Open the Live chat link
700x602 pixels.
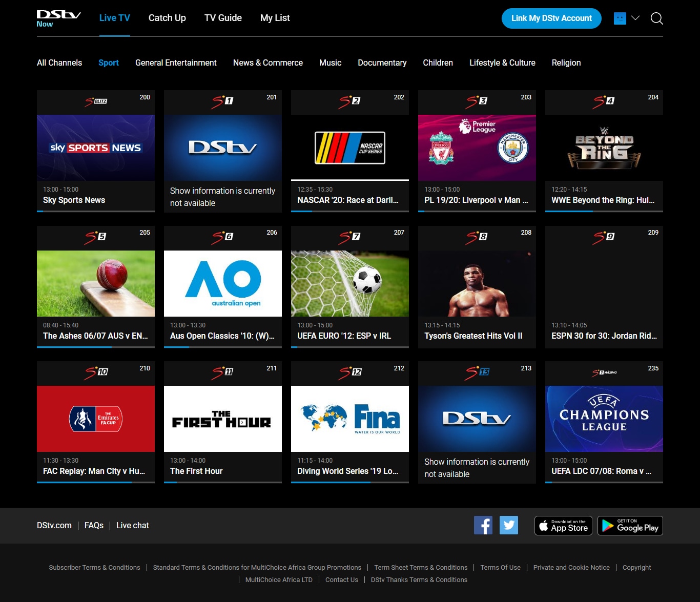(x=133, y=525)
